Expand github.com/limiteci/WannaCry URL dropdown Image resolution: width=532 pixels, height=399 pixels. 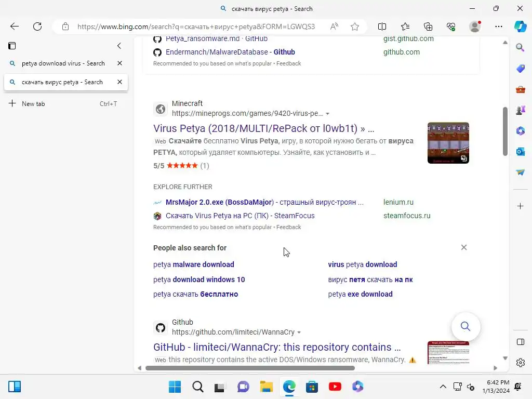tap(299, 332)
